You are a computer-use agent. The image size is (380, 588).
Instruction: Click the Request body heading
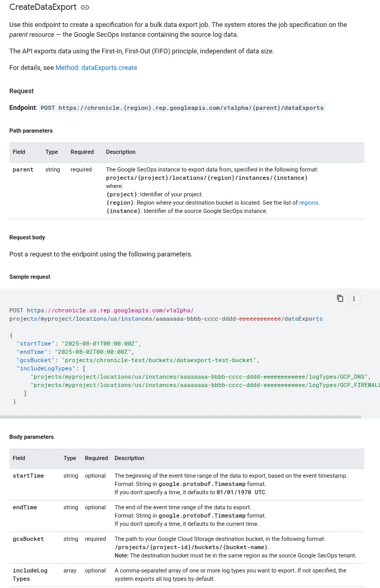coord(27,237)
